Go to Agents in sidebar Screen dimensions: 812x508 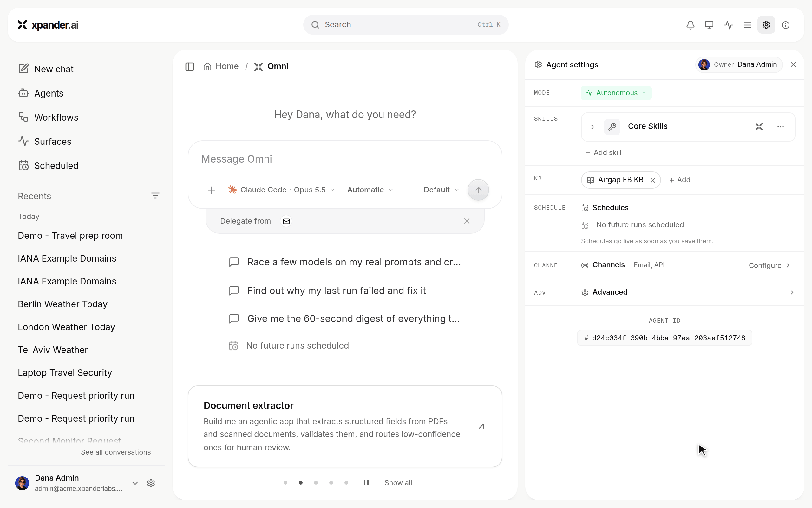click(x=41, y=93)
